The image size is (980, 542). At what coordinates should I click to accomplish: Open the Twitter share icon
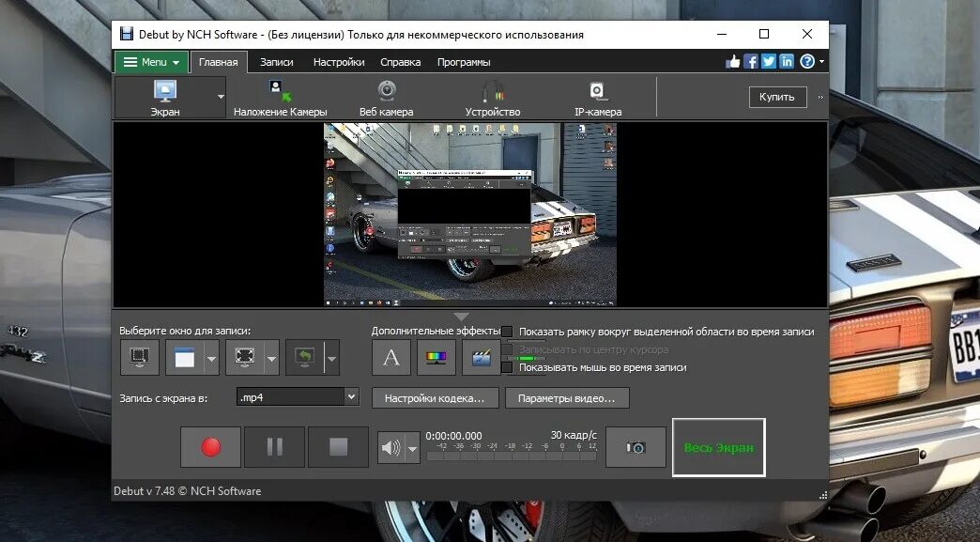tap(769, 61)
